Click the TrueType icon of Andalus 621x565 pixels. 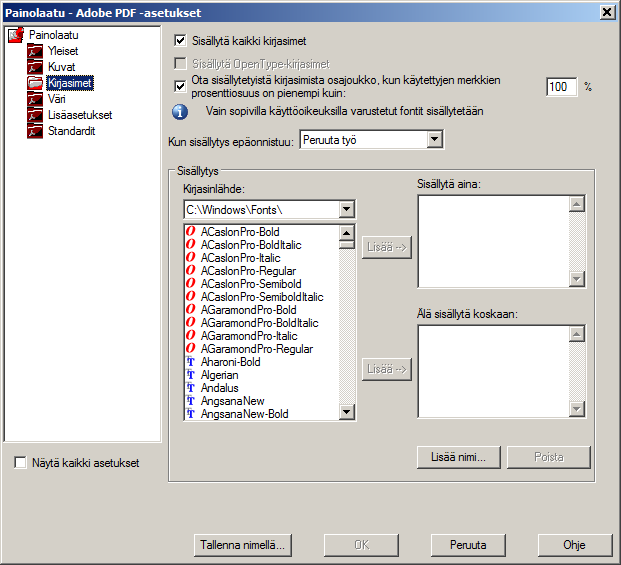click(190, 388)
